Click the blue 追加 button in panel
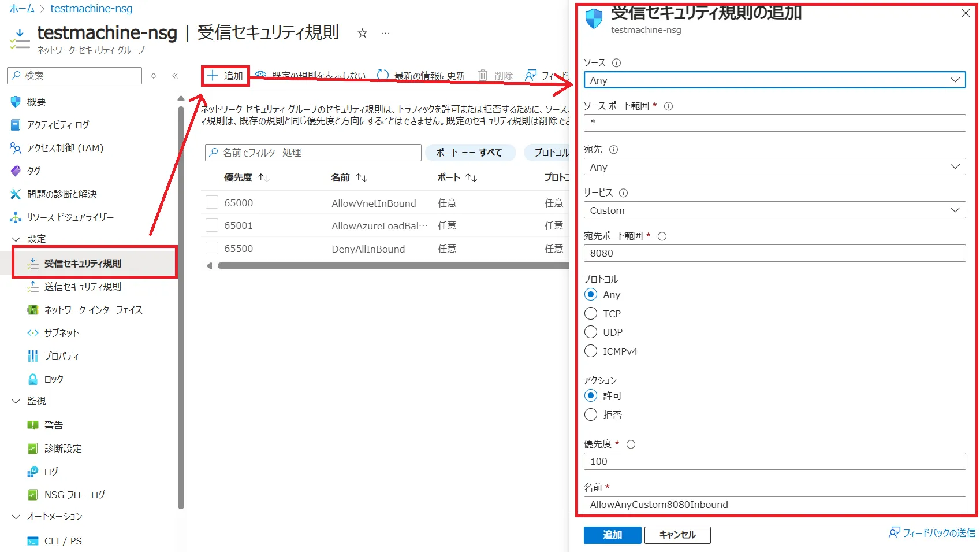The width and height of the screenshot is (980, 552). [x=612, y=535]
